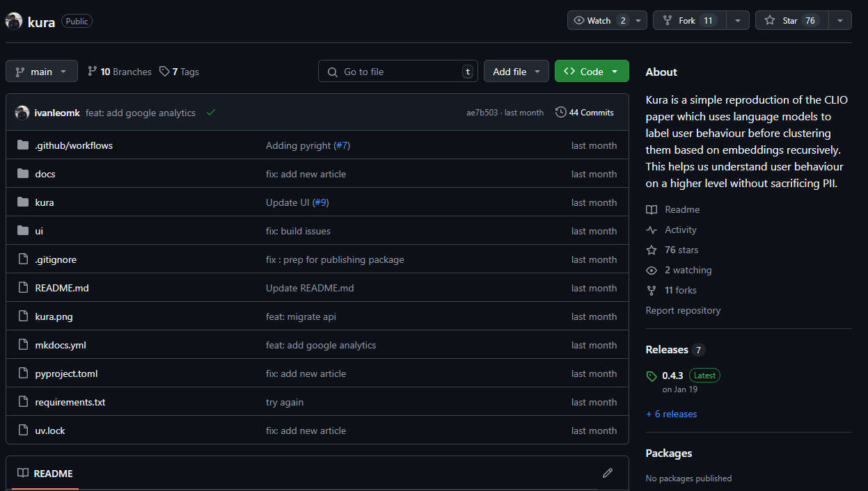The image size is (868, 491).
Task: Click the kura.png file icon
Action: (23, 316)
